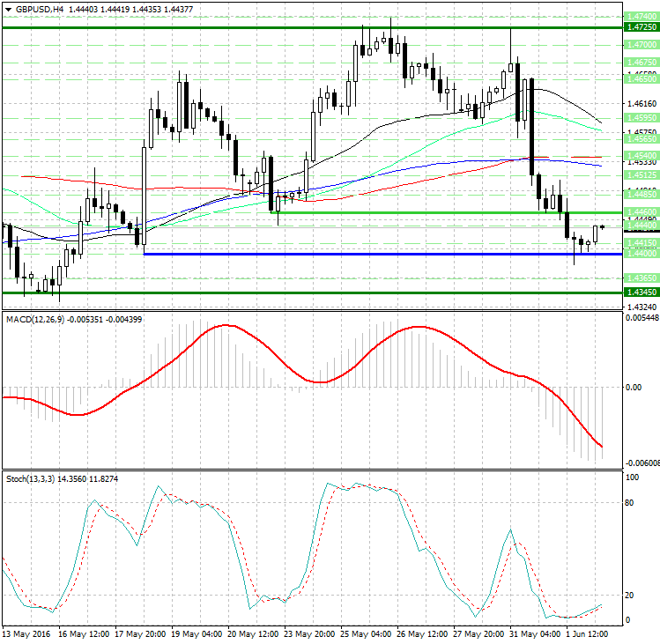Click the 1.45400 price level tag
660x644 pixels.
[x=639, y=154]
